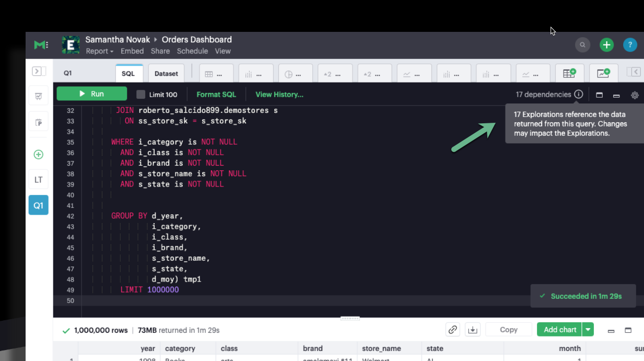
Task: Open the Embed menu
Action: 132,51
